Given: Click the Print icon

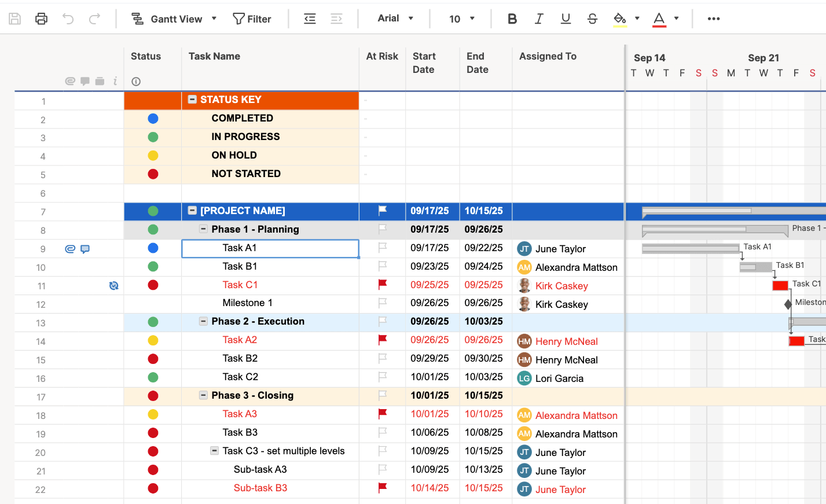Looking at the screenshot, I should coord(41,19).
